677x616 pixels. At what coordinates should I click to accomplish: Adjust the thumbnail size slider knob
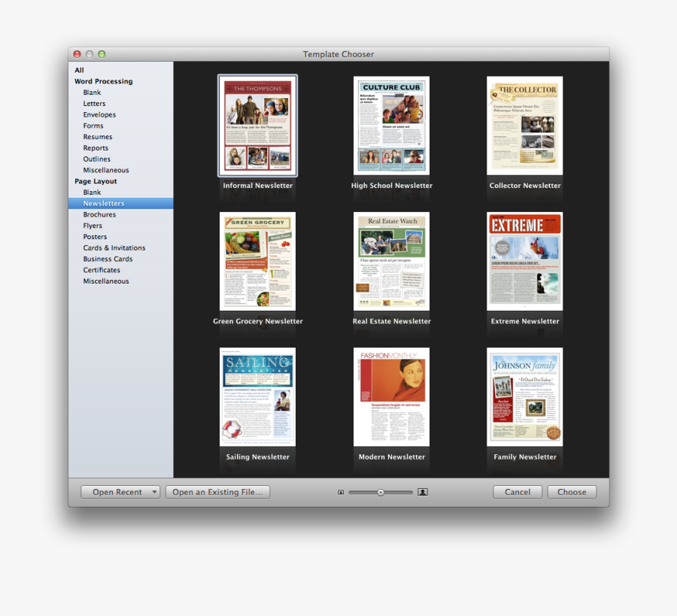point(381,492)
